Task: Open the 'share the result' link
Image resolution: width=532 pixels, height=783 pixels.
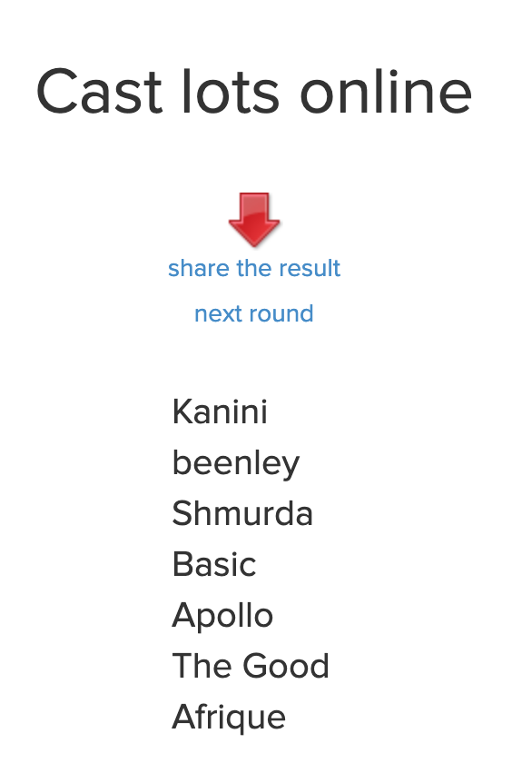Action: click(x=254, y=268)
